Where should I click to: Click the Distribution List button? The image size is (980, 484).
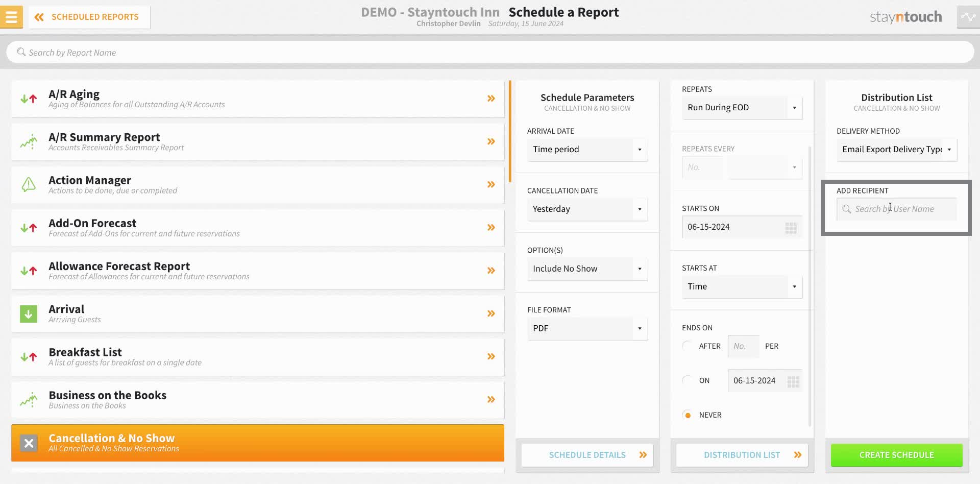coord(742,455)
